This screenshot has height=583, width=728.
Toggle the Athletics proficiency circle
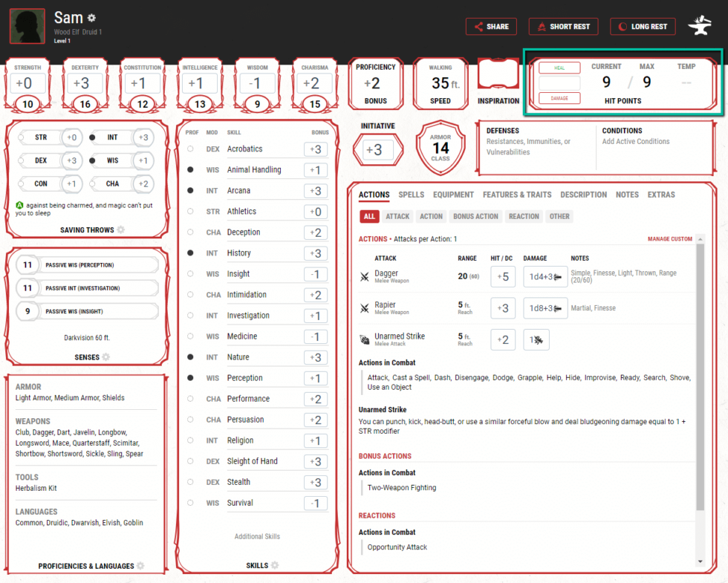[x=191, y=211]
